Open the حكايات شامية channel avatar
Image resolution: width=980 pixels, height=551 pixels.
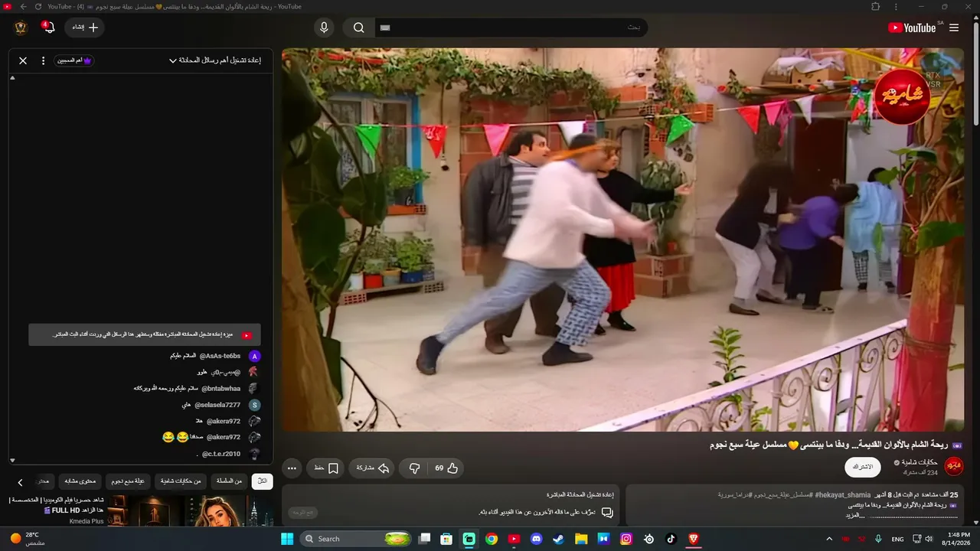point(954,466)
